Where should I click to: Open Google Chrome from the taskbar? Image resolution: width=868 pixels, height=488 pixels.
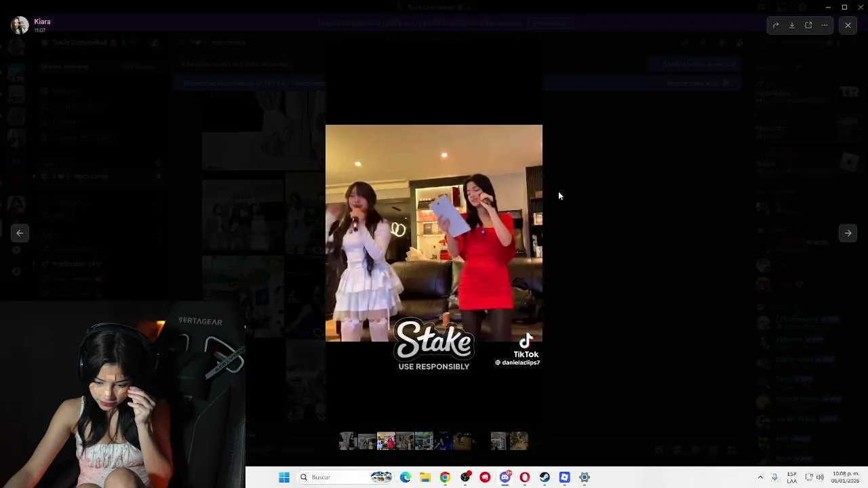[x=445, y=477]
